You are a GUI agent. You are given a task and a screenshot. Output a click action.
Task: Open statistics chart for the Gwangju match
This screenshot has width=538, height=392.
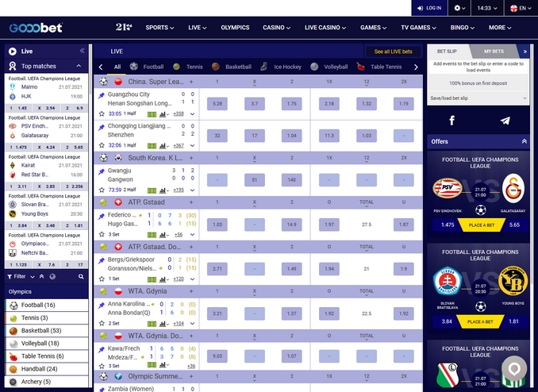pyautogui.click(x=163, y=190)
